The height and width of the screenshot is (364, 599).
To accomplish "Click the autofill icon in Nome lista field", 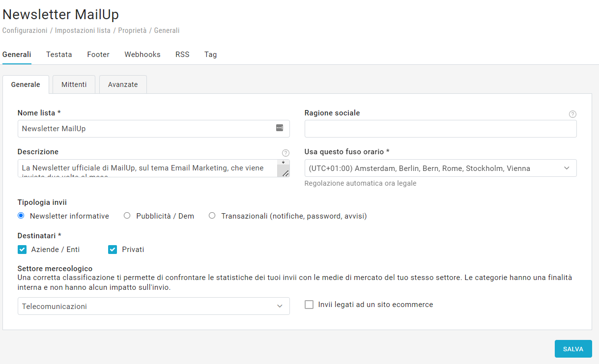I will (279, 128).
